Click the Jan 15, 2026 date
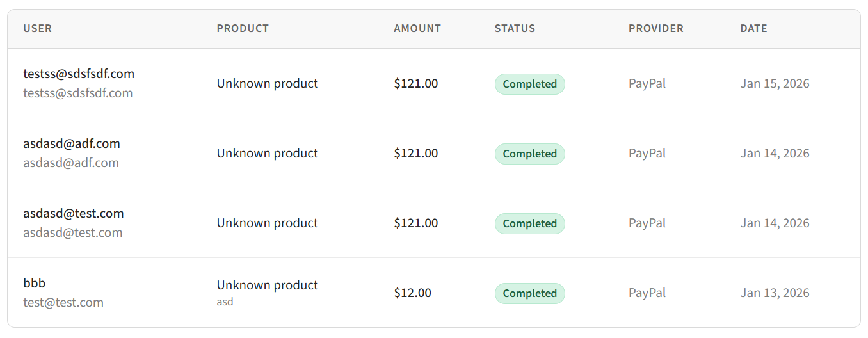The image size is (868, 338). click(775, 83)
